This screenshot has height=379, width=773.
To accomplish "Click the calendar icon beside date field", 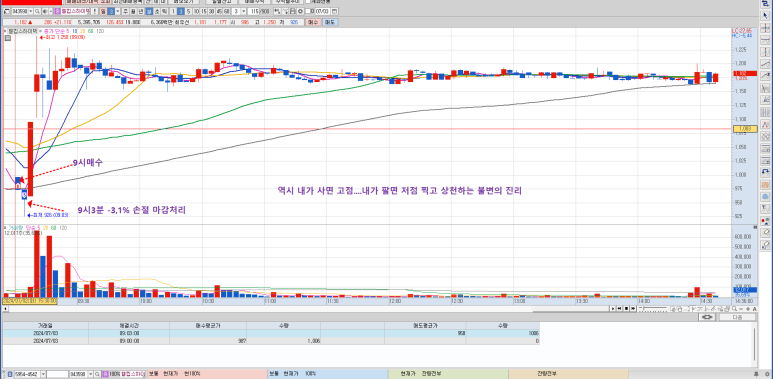I will point(334,11).
